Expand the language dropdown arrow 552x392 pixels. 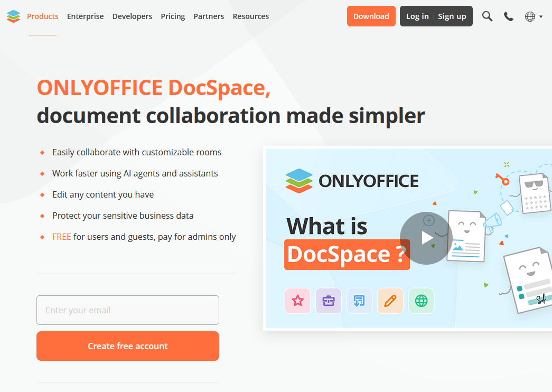pyautogui.click(x=541, y=16)
